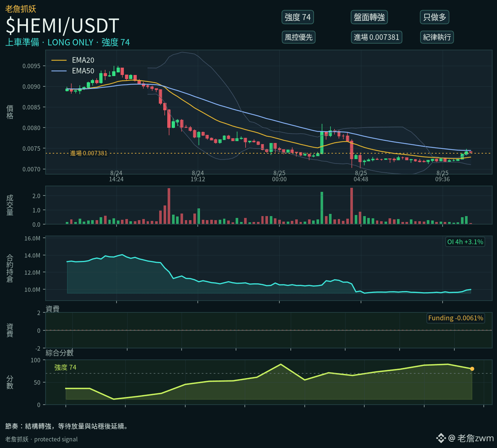The image size is (497, 448).
Task: Click the 老詹抓妖 · protected signal footer text
Action: tap(42, 439)
